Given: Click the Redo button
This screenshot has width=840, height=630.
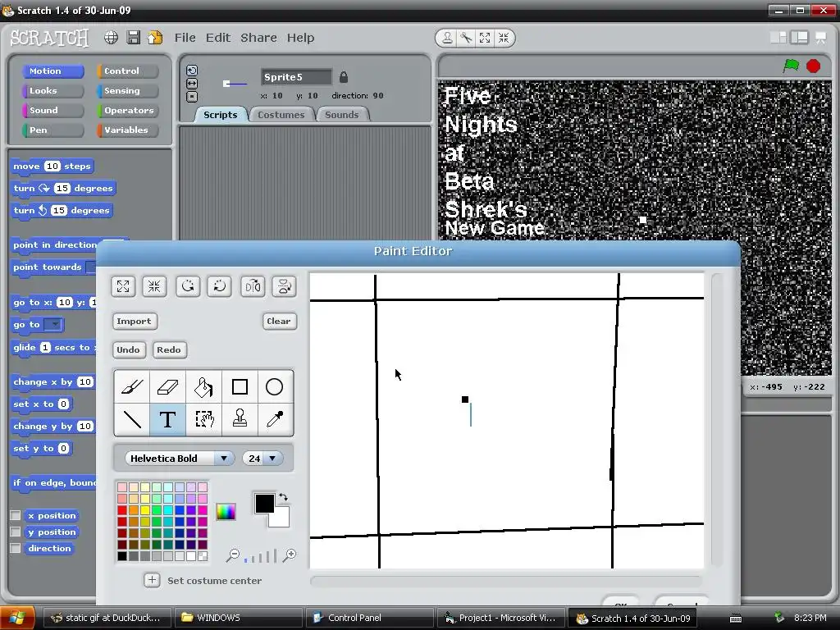Looking at the screenshot, I should [x=169, y=349].
